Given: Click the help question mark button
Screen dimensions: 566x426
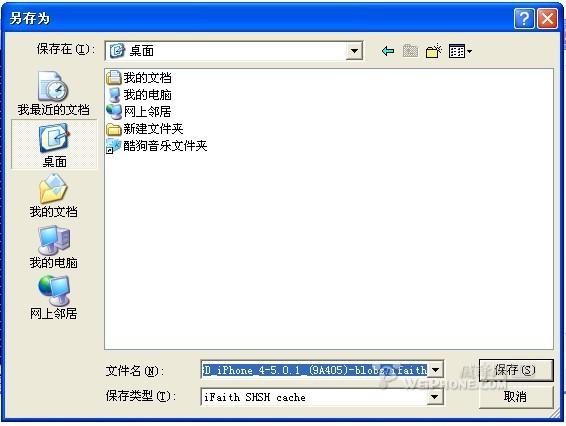Looking at the screenshot, I should (x=524, y=18).
